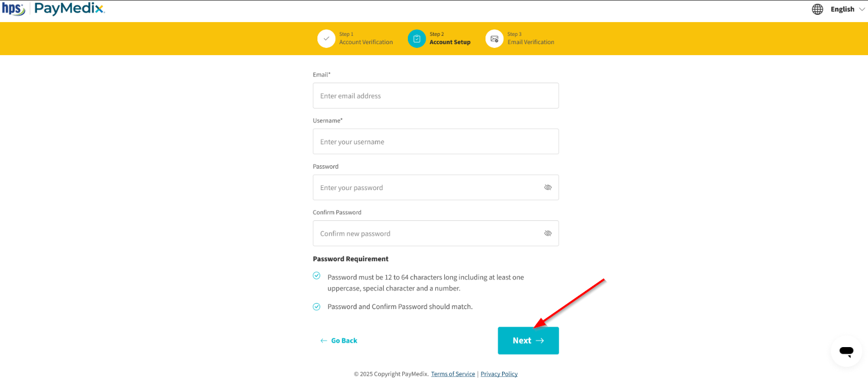Click the Step 2 Account Setup icon
Image resolution: width=868 pixels, height=384 pixels.
[x=417, y=39]
